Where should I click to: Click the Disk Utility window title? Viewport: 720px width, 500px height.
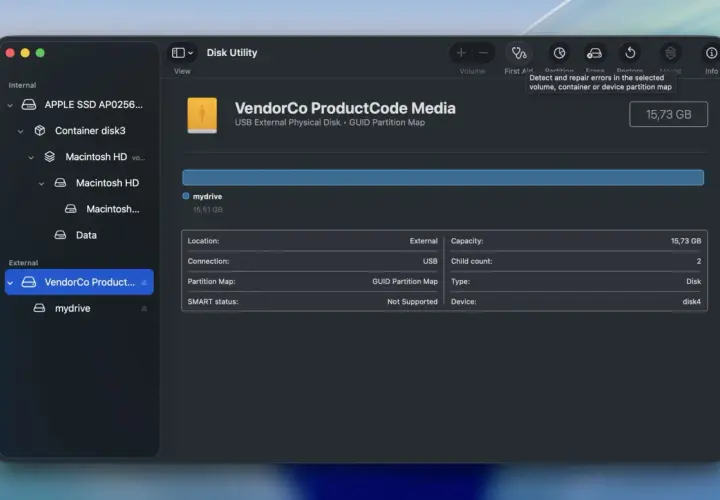pyautogui.click(x=232, y=53)
